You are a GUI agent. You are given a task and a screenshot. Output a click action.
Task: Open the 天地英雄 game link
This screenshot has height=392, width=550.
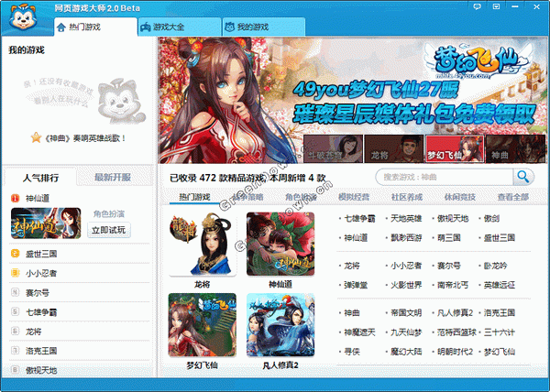tap(406, 219)
